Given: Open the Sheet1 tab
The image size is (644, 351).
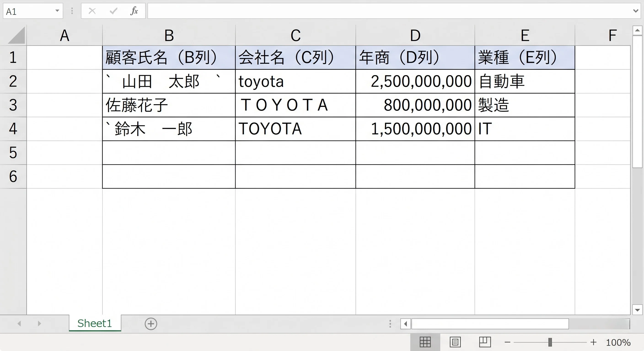Looking at the screenshot, I should (95, 323).
